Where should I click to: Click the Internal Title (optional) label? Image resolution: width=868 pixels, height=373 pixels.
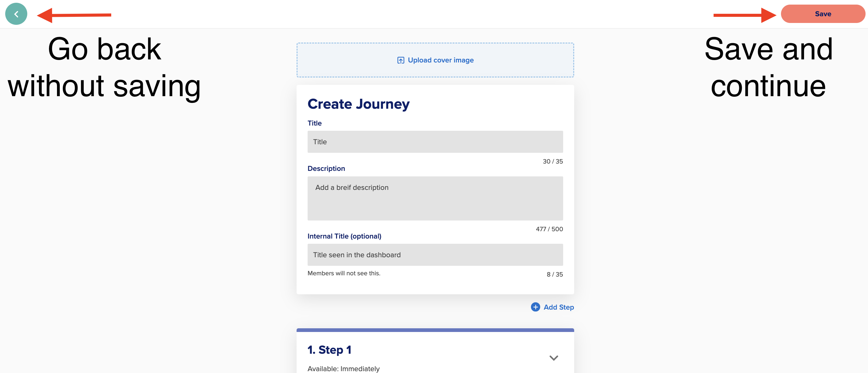pos(344,236)
